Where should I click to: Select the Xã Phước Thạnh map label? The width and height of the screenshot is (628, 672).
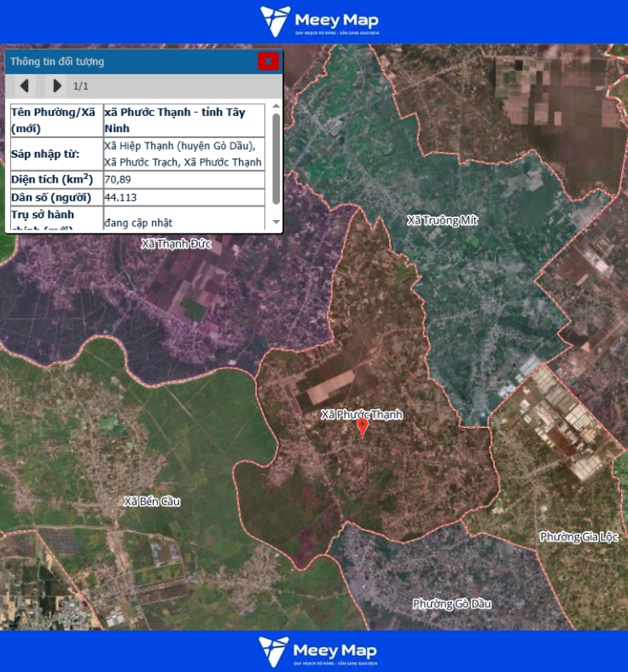pyautogui.click(x=361, y=414)
